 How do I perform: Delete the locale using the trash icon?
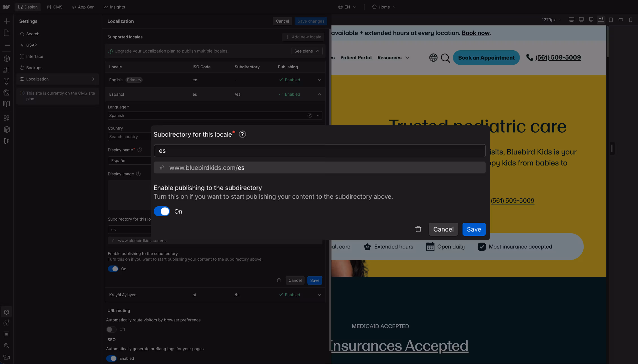coord(418,229)
